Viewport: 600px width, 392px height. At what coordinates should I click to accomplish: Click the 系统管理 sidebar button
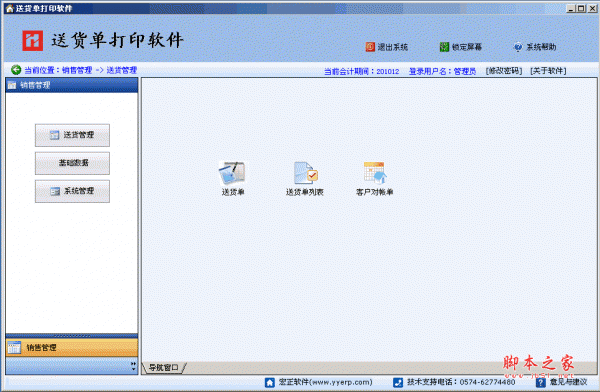[72, 191]
